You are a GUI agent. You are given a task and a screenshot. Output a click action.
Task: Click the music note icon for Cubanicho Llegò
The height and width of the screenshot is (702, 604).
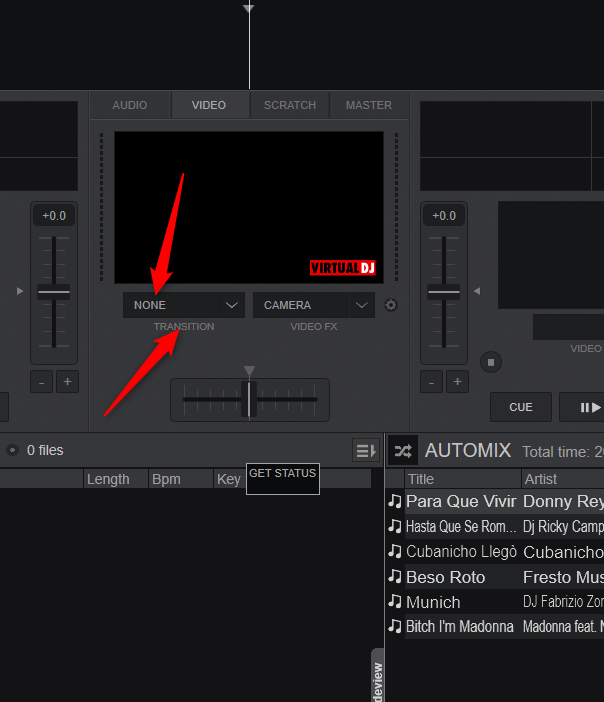coord(395,551)
